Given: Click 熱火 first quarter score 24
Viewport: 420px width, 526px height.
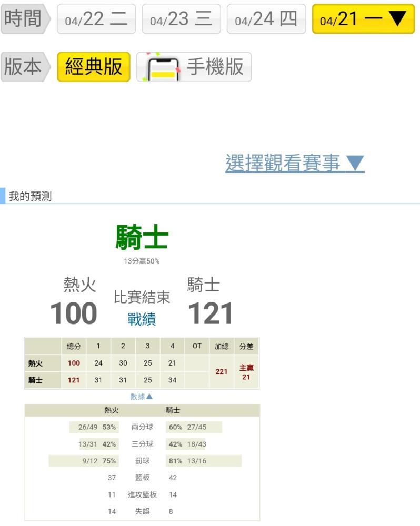Looking at the screenshot, I should tap(98, 363).
